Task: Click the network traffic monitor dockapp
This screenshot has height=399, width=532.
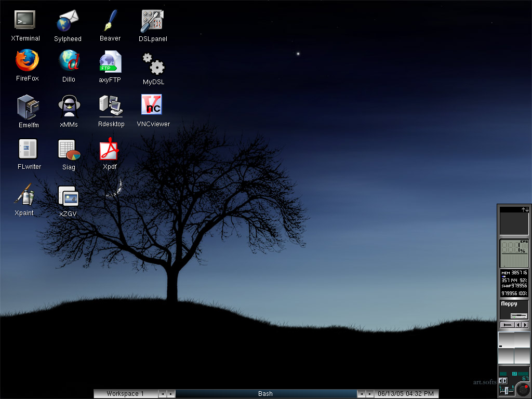Action: [514, 220]
